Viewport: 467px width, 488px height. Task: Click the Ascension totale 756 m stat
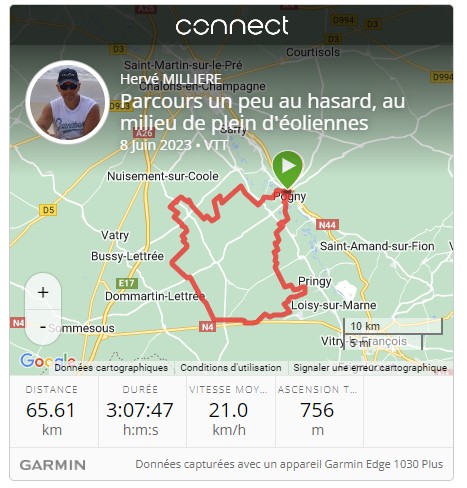click(x=317, y=412)
